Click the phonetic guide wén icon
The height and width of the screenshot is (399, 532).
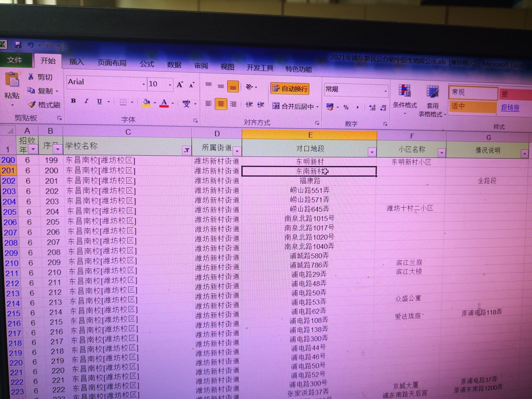[186, 104]
